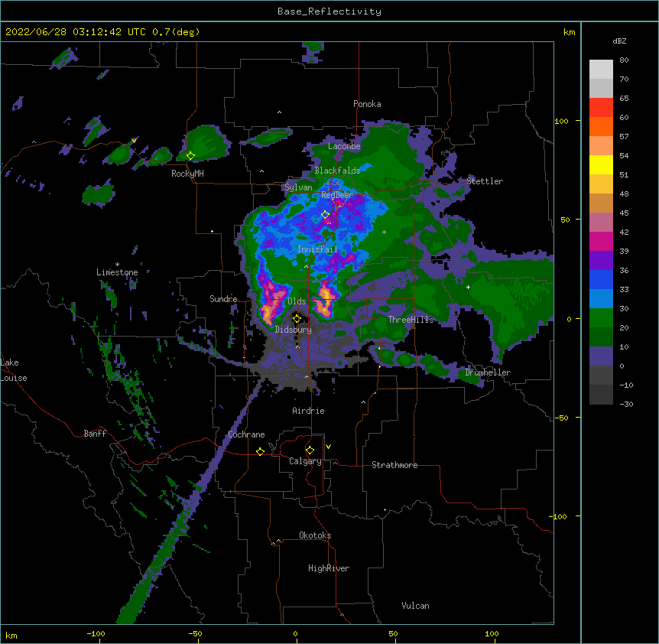Select the ThreeHills town label

tap(411, 320)
